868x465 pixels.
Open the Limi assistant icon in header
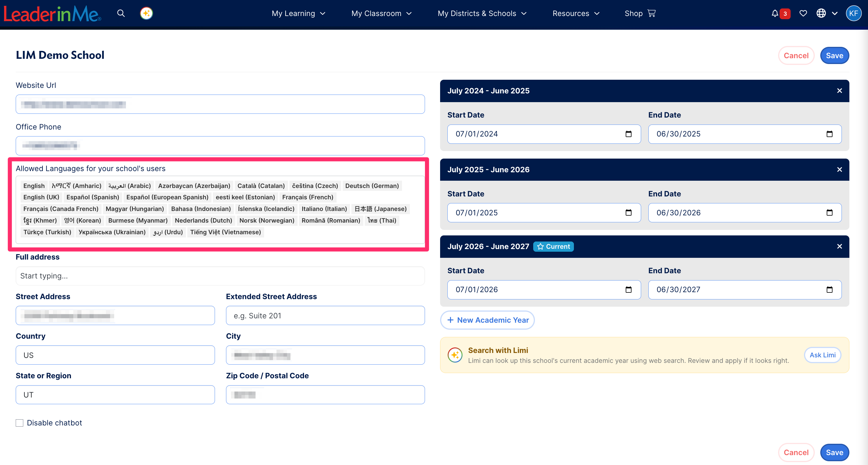[146, 13]
